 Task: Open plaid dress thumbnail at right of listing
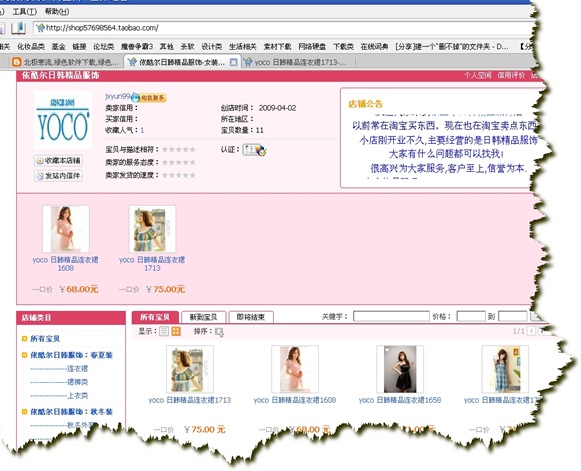pos(505,369)
